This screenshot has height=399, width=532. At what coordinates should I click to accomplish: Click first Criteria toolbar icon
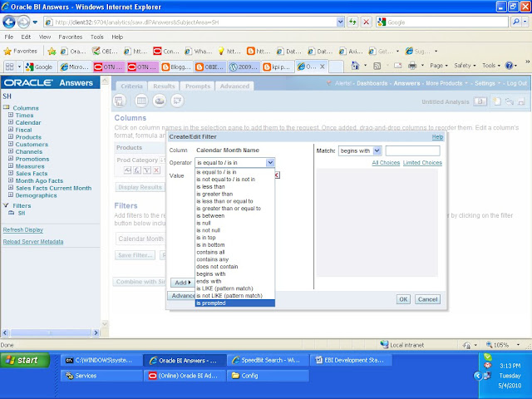(120, 101)
